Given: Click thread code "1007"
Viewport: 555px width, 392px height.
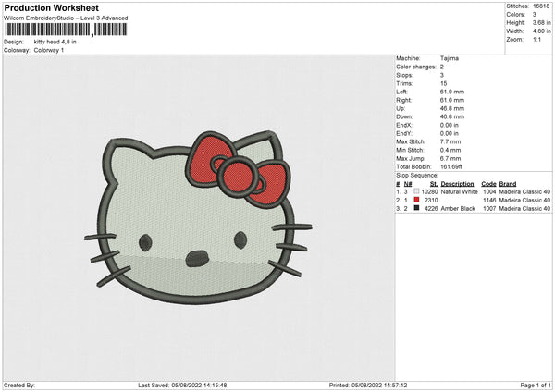Looking at the screenshot, I should (489, 208).
